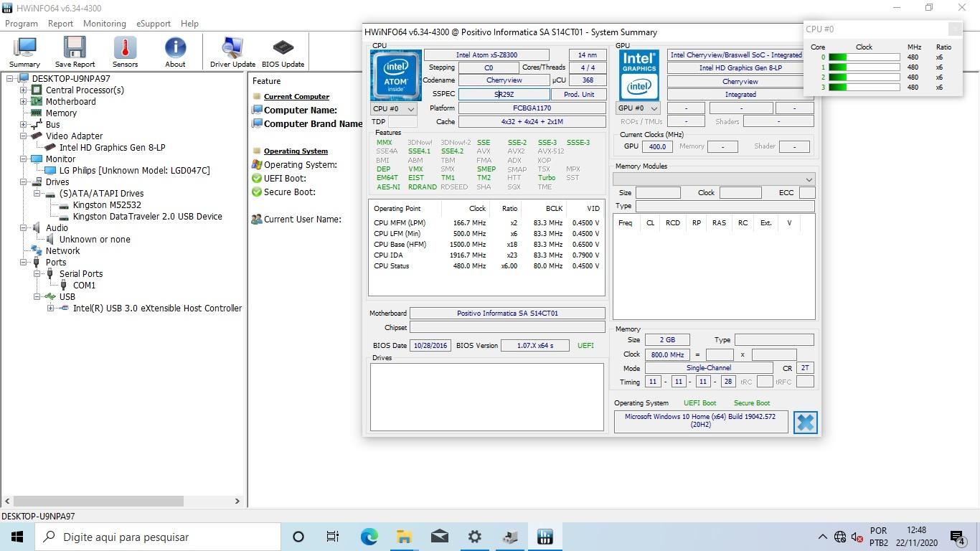Click the Operating System heading
This screenshot has width=980, height=551.
[296, 151]
